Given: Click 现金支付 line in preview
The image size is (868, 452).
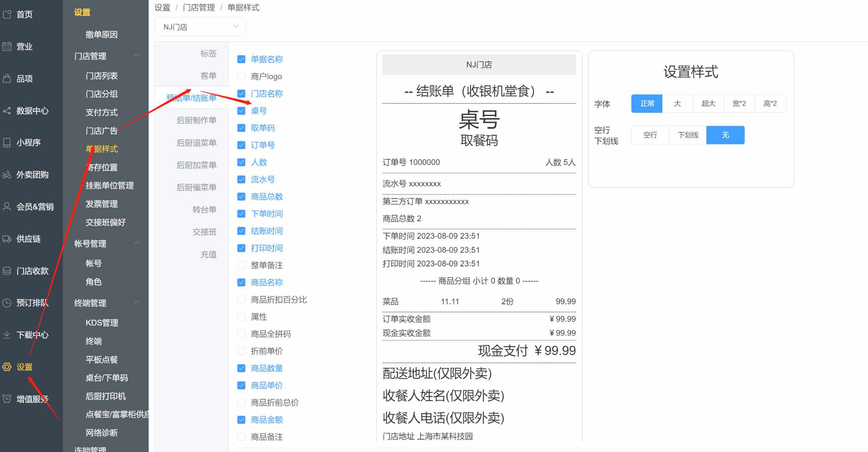Looking at the screenshot, I should point(527,351).
